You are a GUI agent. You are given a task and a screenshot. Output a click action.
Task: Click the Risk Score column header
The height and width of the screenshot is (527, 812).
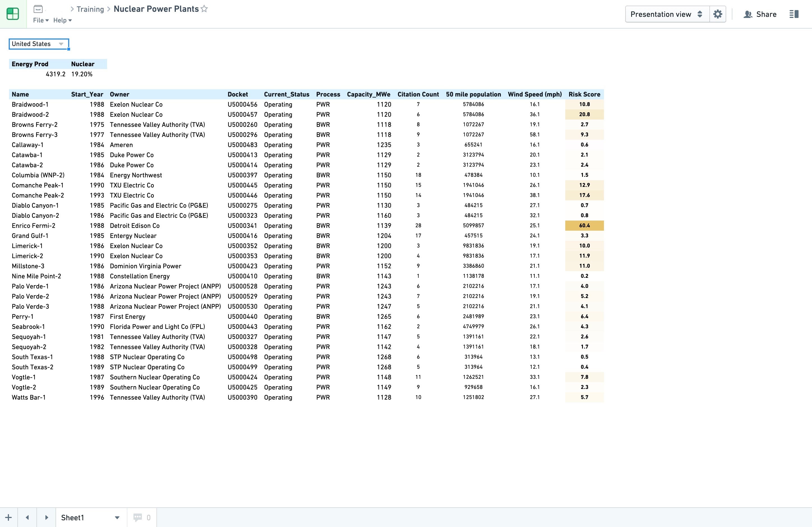click(x=584, y=94)
